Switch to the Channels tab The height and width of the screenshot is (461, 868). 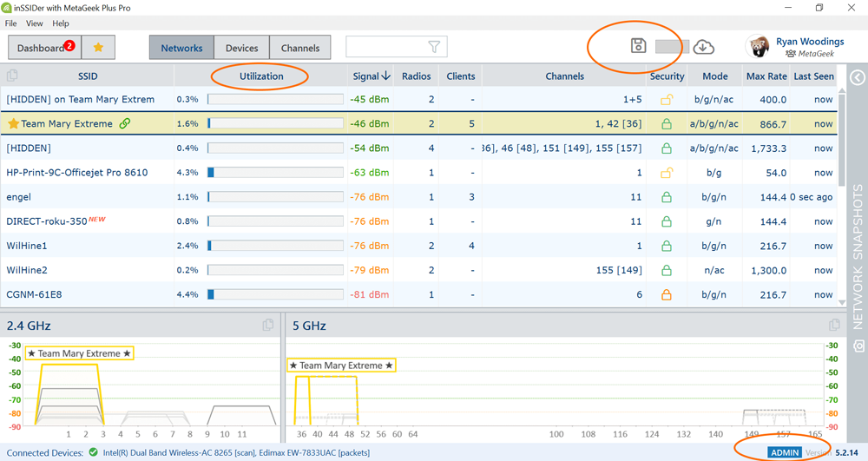(300, 48)
